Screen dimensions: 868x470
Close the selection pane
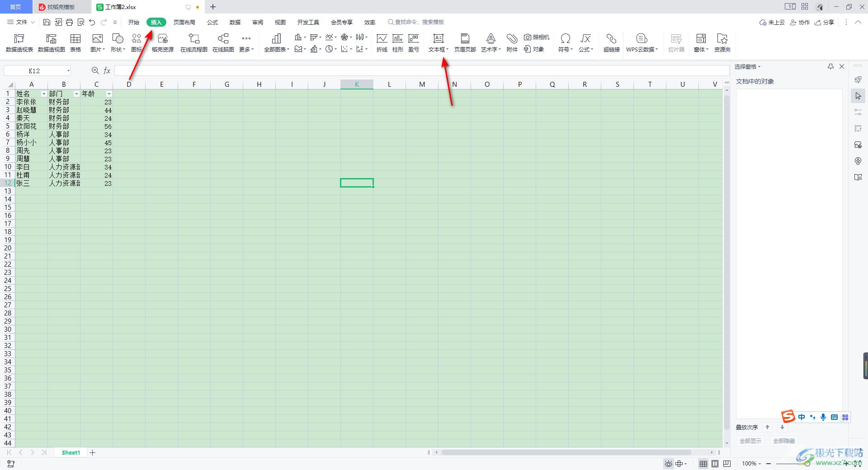click(x=842, y=66)
